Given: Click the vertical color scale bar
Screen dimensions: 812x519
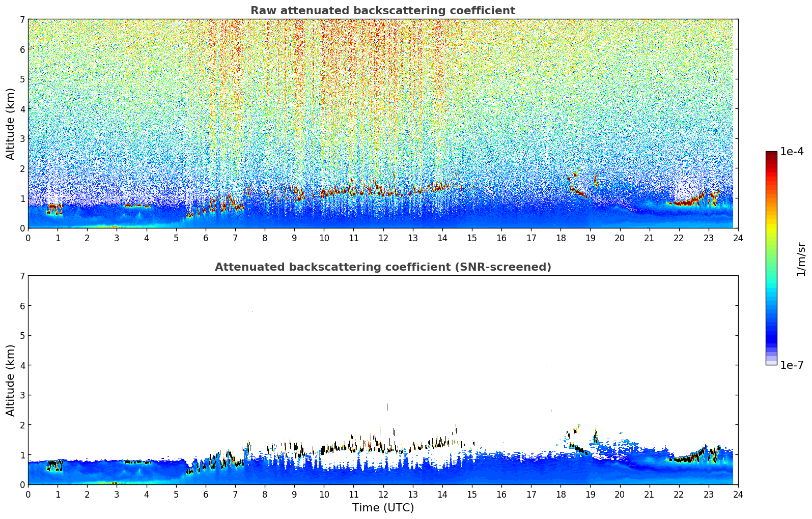Looking at the screenshot, I should 771,258.
